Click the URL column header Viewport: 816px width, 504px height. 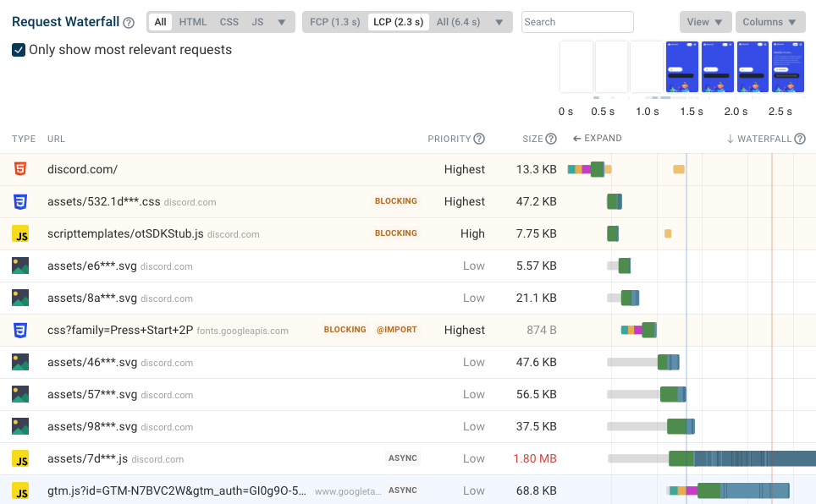coord(56,139)
